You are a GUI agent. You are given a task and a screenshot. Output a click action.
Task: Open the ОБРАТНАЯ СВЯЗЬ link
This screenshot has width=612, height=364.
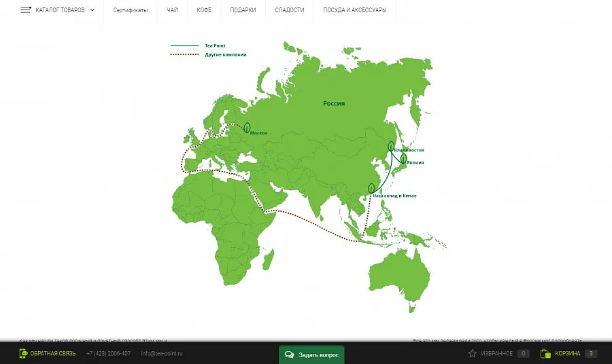[53, 354]
